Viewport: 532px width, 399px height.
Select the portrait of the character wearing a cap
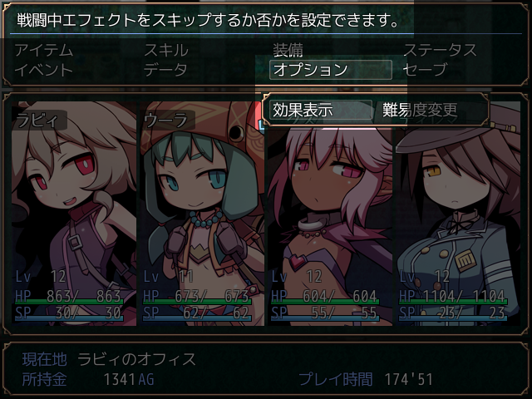pos(458,214)
